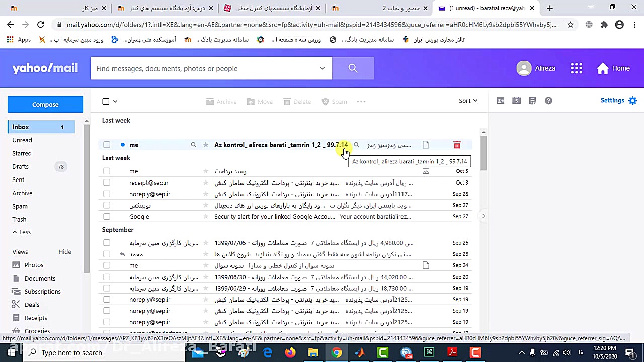
Task: Open the Contacts panel
Action: click(x=500, y=101)
